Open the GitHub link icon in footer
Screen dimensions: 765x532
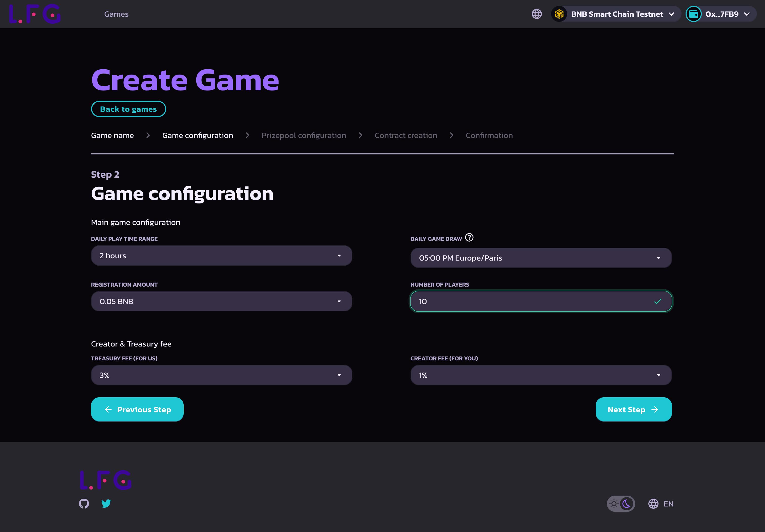[x=84, y=503]
